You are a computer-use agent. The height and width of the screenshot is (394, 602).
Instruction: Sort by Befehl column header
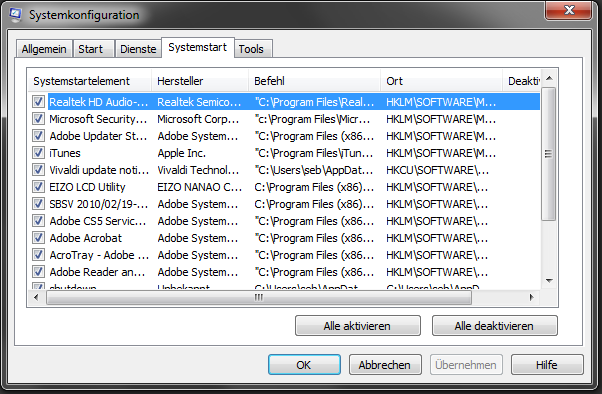pos(314,81)
